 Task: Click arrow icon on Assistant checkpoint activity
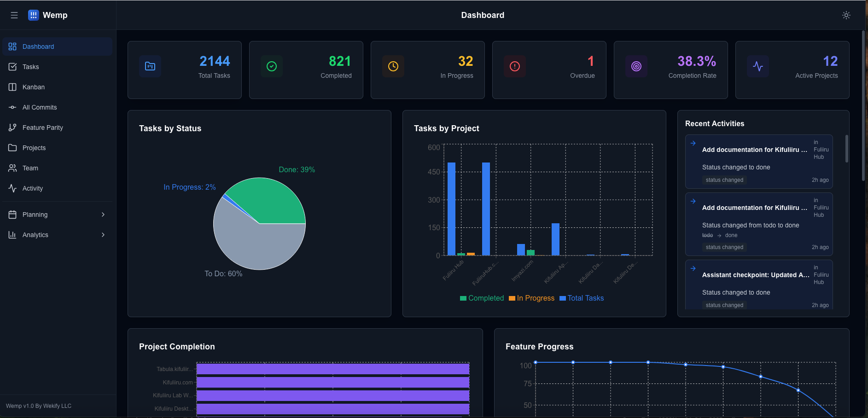coord(693,268)
